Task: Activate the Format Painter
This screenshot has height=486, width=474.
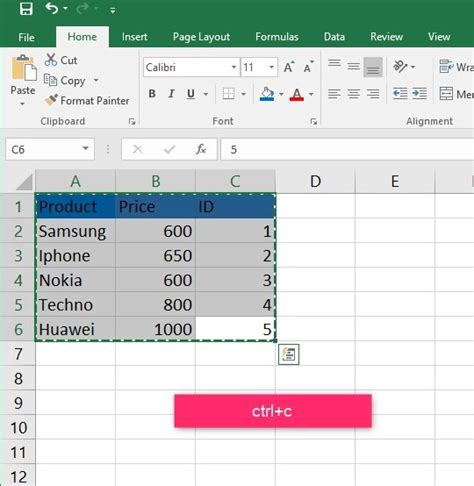Action: [87, 100]
